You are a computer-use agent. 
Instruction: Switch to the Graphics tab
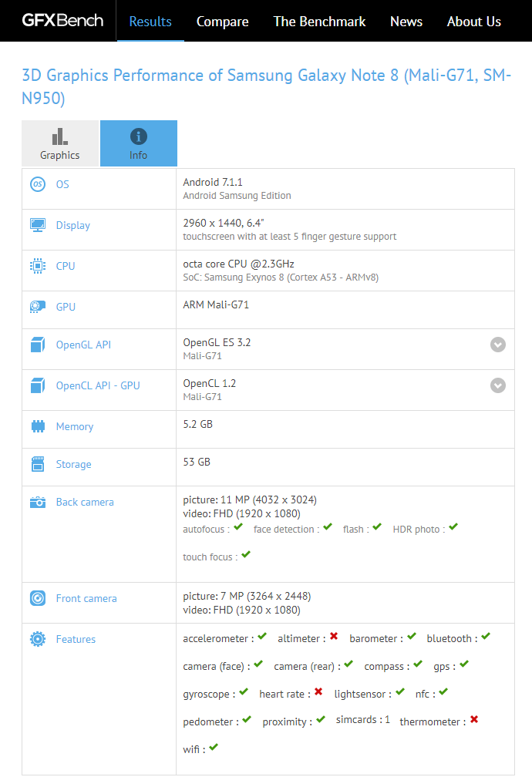point(60,143)
